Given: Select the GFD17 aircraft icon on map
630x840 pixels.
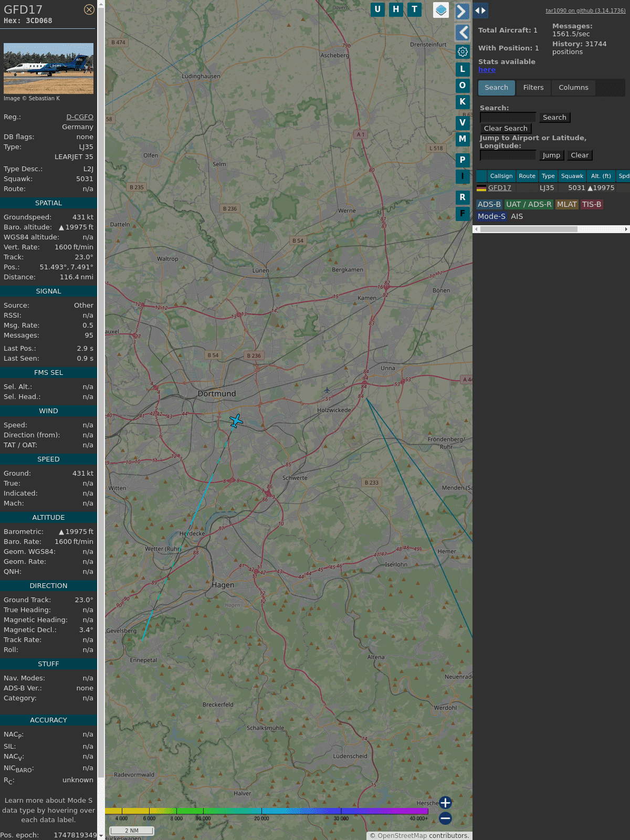Looking at the screenshot, I should point(236,421).
